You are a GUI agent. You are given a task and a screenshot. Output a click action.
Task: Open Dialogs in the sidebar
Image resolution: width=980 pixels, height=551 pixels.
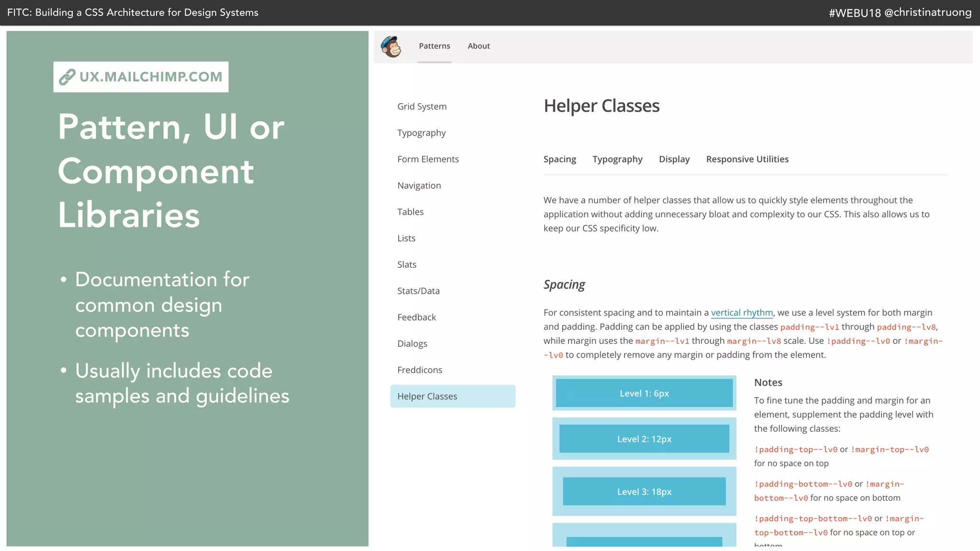click(x=412, y=343)
